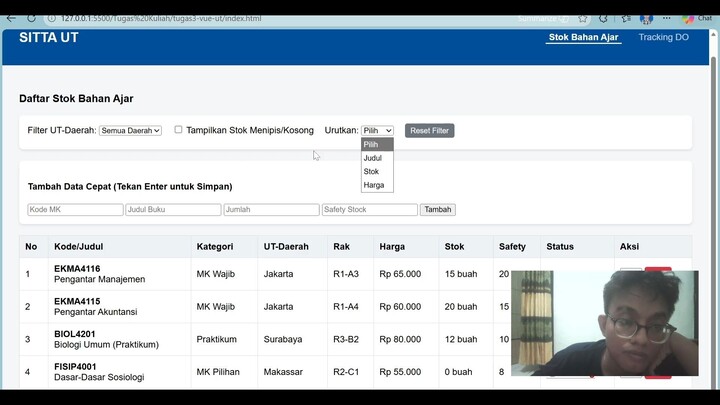Focus the Kode MK input field

tap(75, 209)
